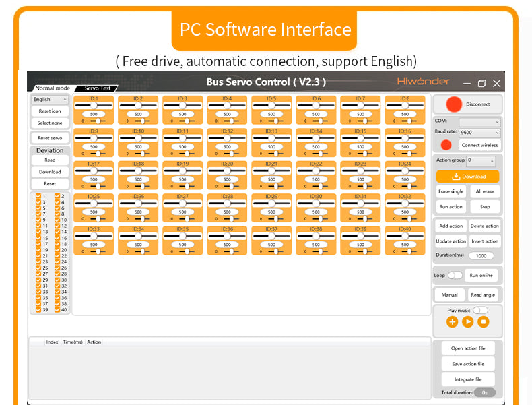Click the orange add music plus icon
532x405 pixels.
point(452,322)
